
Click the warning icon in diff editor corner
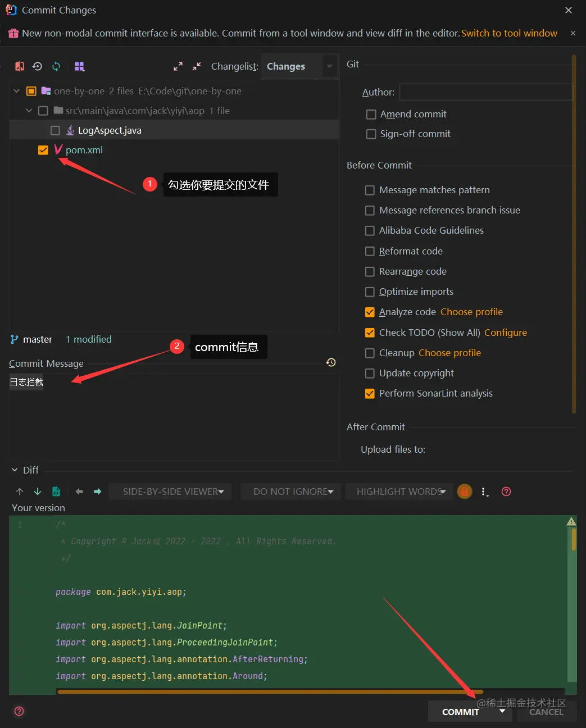[x=571, y=521]
